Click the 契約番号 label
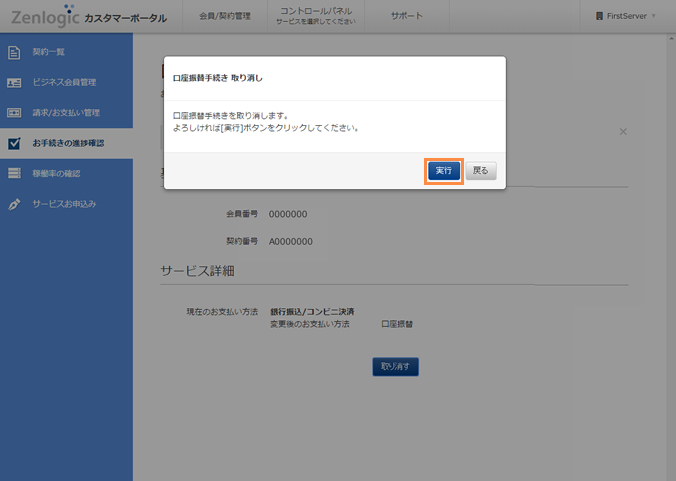Screen dimensions: 676x481 (x=241, y=241)
